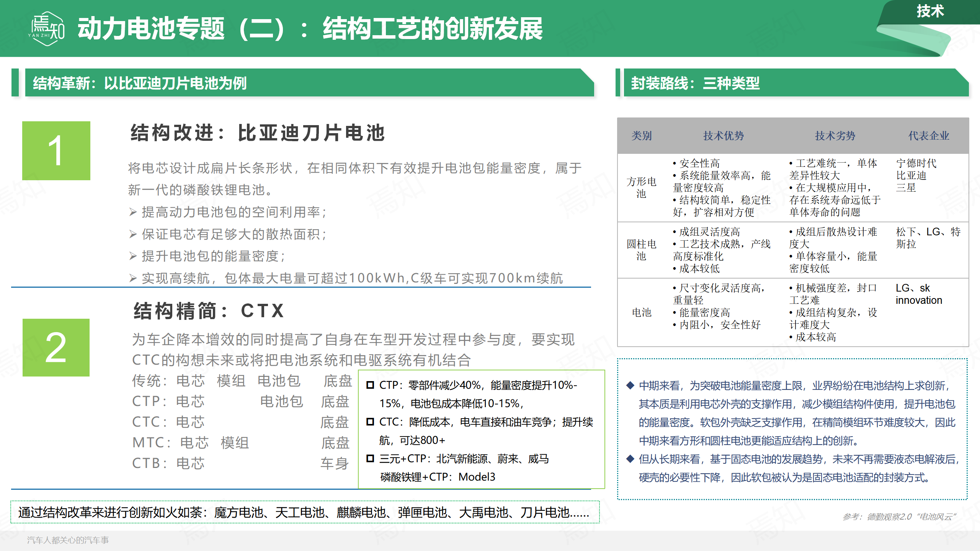Click the CTB row label
980x551 pixels.
pyautogui.click(x=150, y=463)
